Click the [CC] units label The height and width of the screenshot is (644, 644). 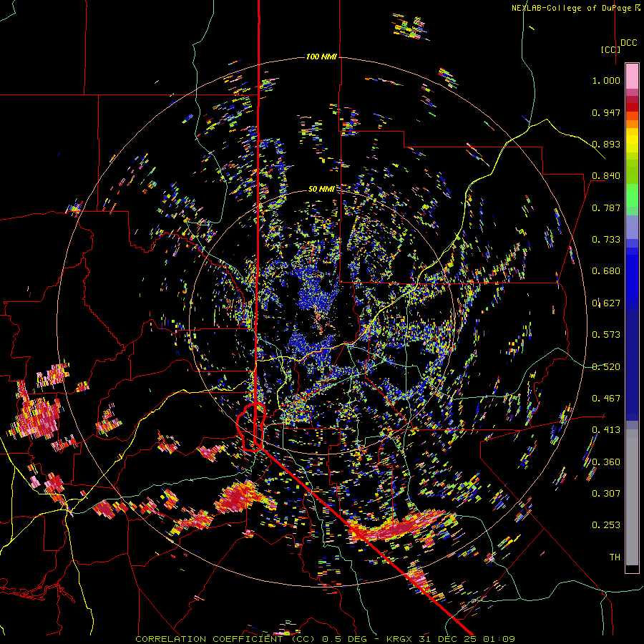610,49
